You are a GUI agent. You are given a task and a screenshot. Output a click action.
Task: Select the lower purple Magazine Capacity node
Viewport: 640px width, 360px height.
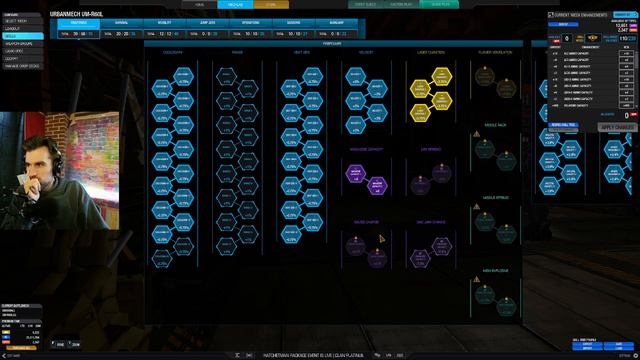[x=377, y=186]
